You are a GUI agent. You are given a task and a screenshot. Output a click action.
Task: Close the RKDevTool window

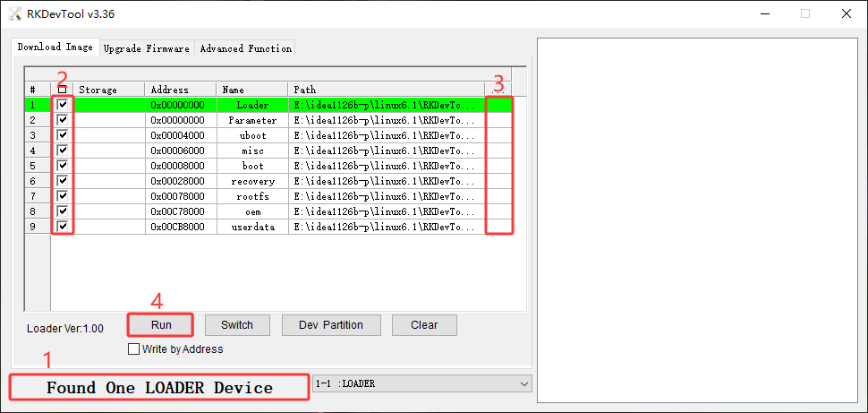click(x=846, y=14)
